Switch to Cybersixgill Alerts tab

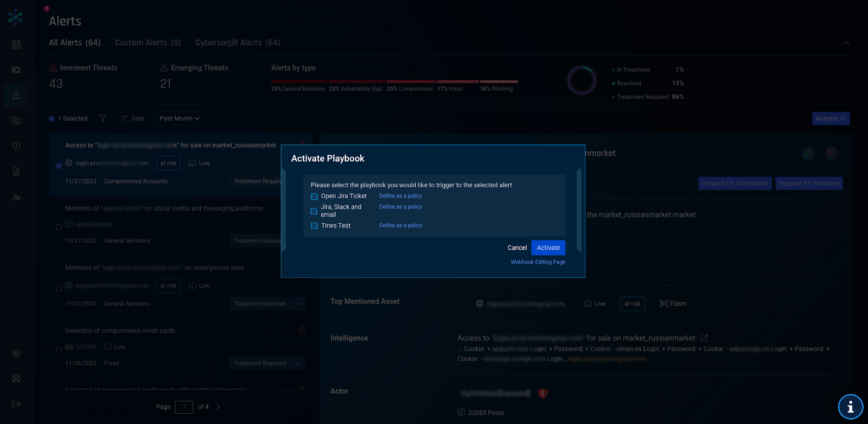point(238,42)
